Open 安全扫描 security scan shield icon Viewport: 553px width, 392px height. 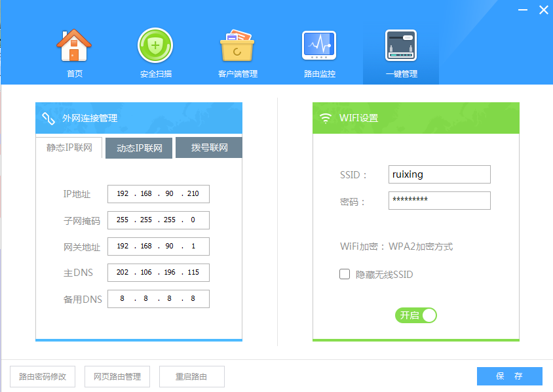155,46
